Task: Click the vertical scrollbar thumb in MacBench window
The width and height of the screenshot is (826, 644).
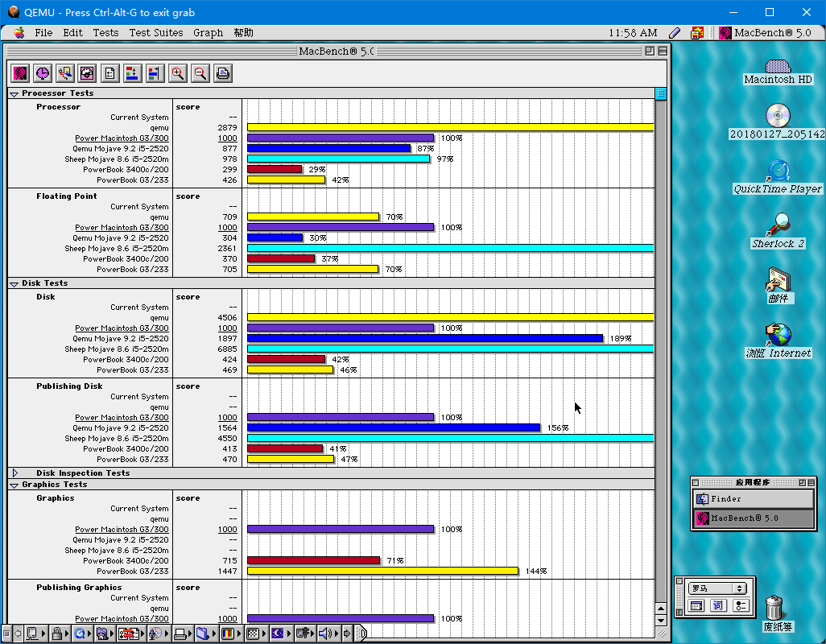Action: (x=661, y=93)
